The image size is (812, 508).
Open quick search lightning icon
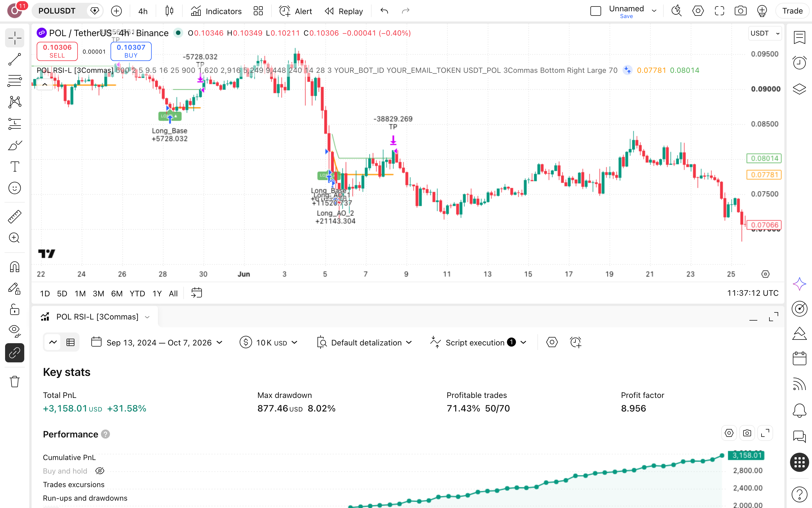[x=676, y=11]
